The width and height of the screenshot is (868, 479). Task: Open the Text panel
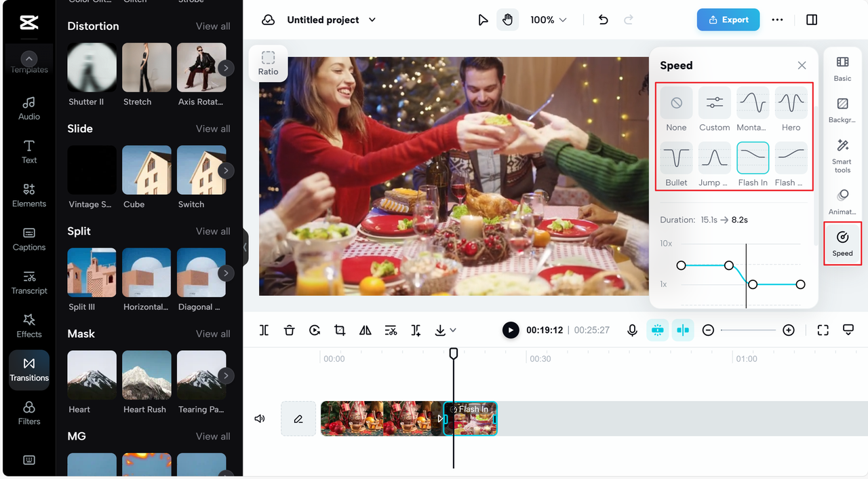pyautogui.click(x=29, y=152)
